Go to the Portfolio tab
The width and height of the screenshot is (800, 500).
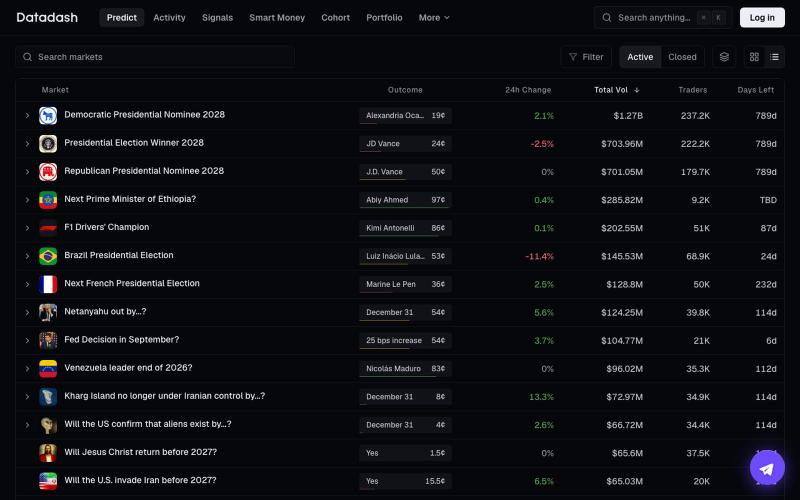384,18
